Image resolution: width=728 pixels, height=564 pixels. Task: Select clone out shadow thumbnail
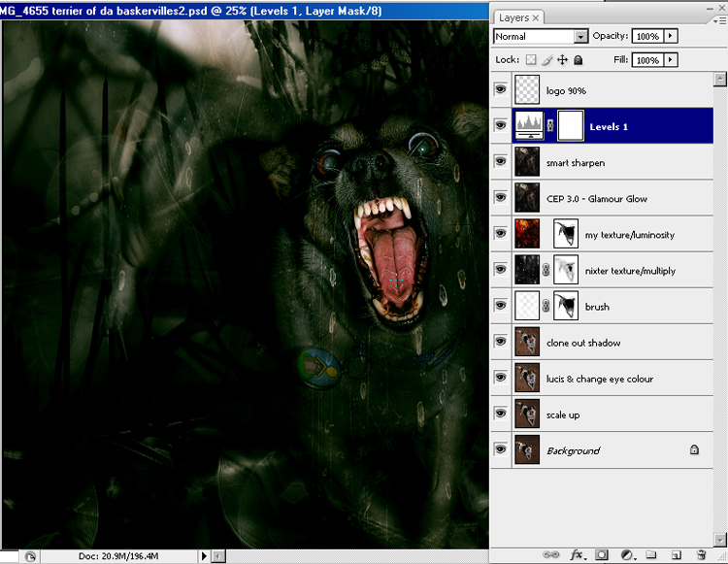pyautogui.click(x=527, y=342)
